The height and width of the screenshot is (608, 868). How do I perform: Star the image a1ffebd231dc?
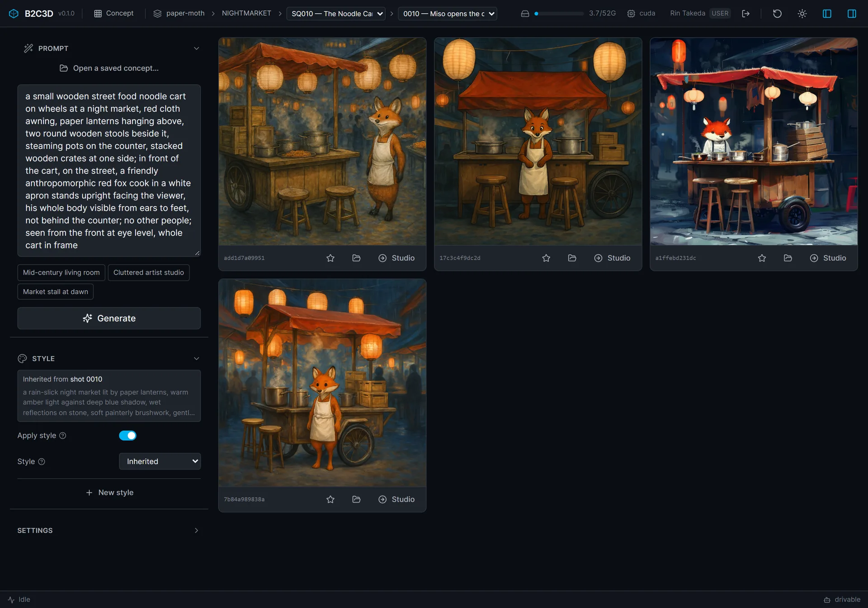tap(762, 258)
